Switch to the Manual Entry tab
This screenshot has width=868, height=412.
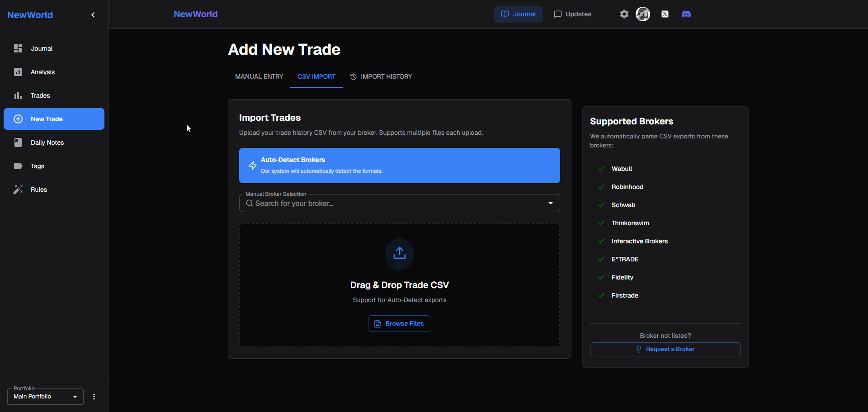(259, 76)
